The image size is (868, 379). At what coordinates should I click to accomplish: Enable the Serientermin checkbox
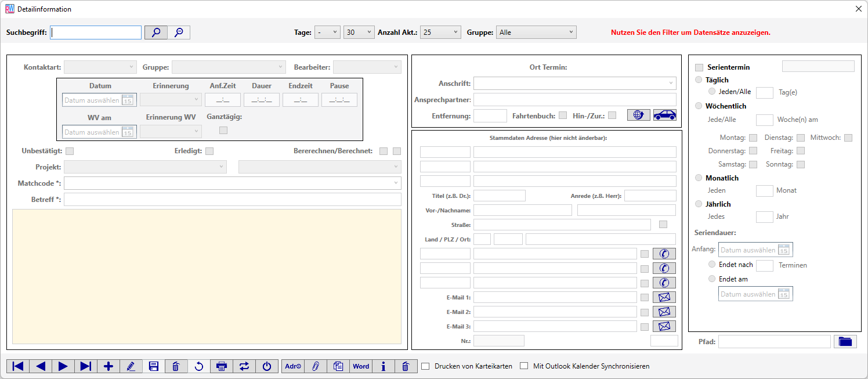coord(699,67)
